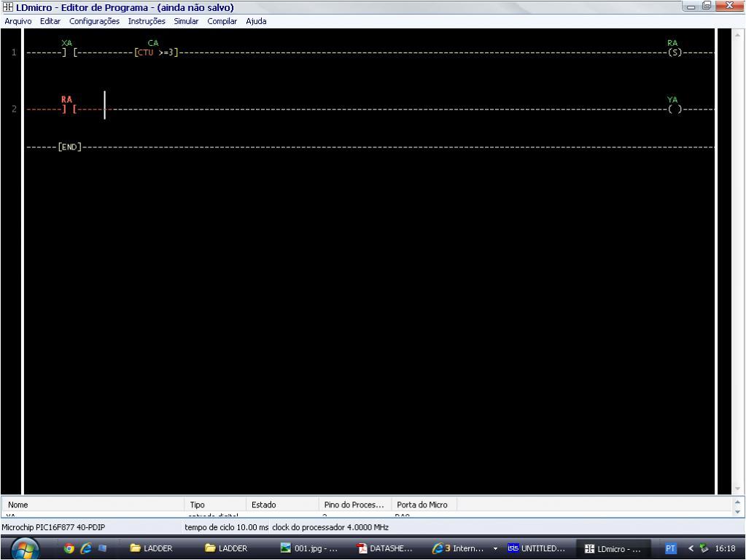Click the ladder editor scroll-down arrow
The height and width of the screenshot is (560, 746).
click(737, 489)
